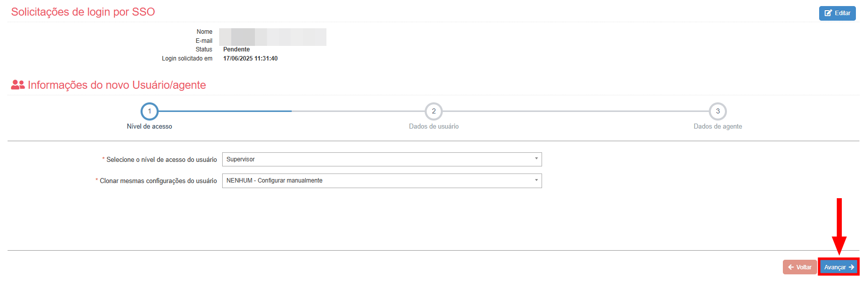This screenshot has height=291, width=868.
Task: Select step 1 circle in the wizard
Action: (x=150, y=111)
